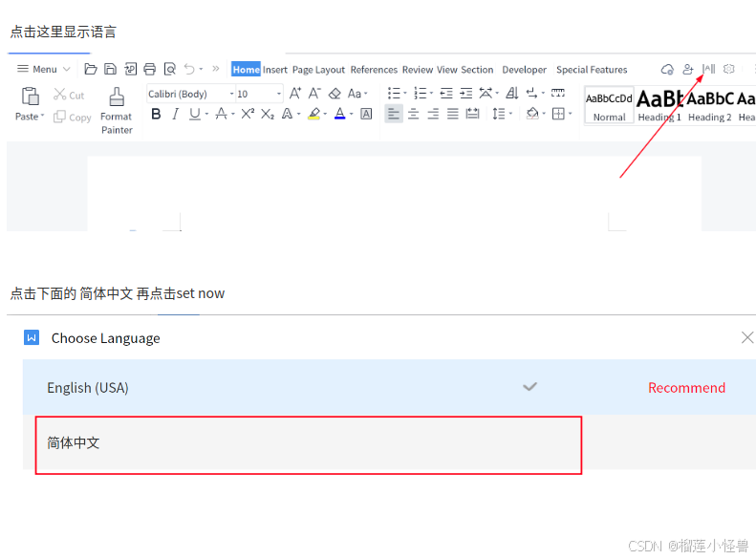The image size is (756, 559).
Task: Click the Cut button
Action: tap(69, 95)
